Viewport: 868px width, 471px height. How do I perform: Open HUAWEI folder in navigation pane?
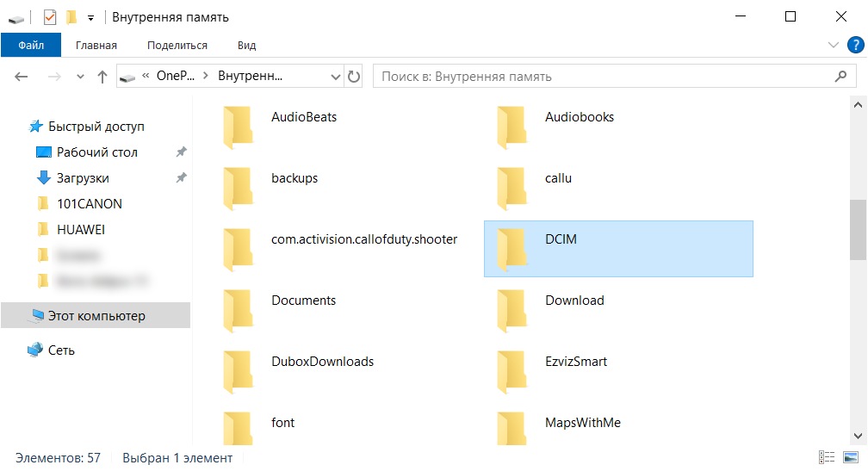coord(81,229)
